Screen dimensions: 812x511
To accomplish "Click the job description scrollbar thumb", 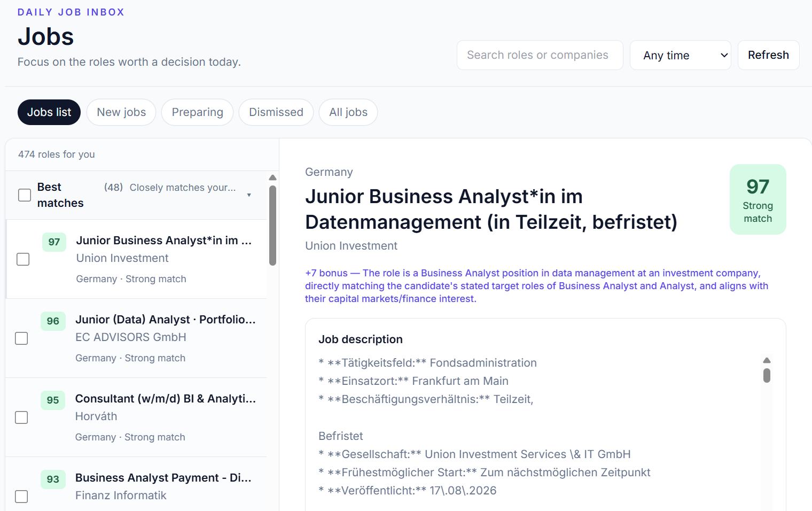I will coord(767,375).
